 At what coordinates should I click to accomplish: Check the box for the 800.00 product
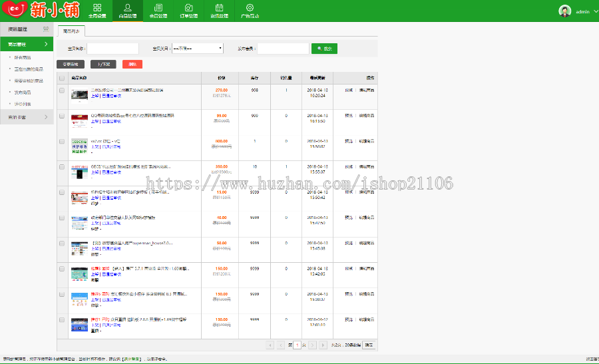click(x=62, y=142)
